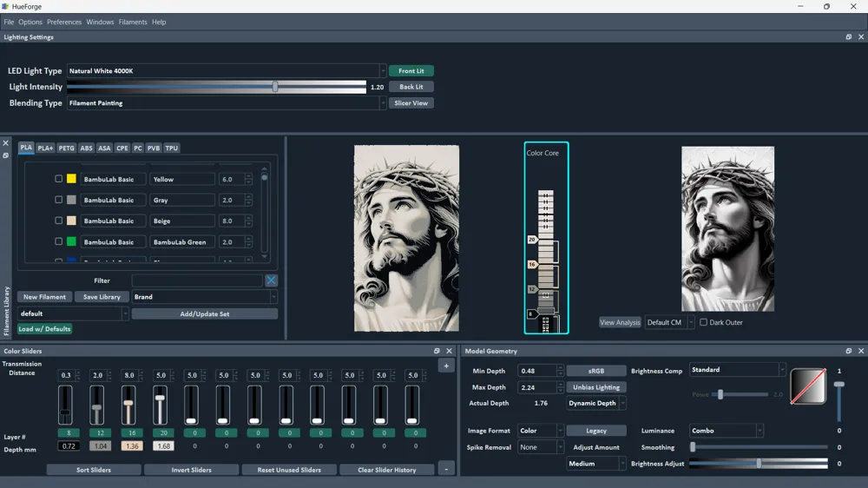Toggle the Unbias Lighting option
The height and width of the screenshot is (488, 868).
pyautogui.click(x=596, y=387)
